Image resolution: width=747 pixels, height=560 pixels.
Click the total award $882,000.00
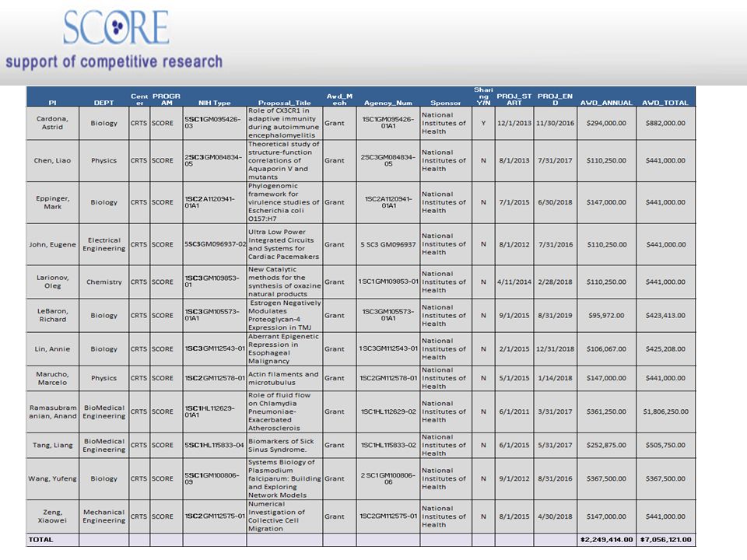point(665,123)
